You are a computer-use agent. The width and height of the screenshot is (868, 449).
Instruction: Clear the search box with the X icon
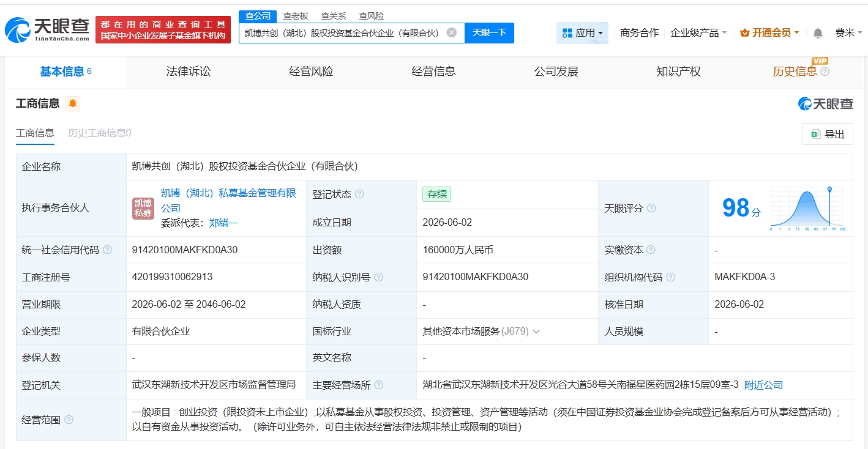(452, 32)
